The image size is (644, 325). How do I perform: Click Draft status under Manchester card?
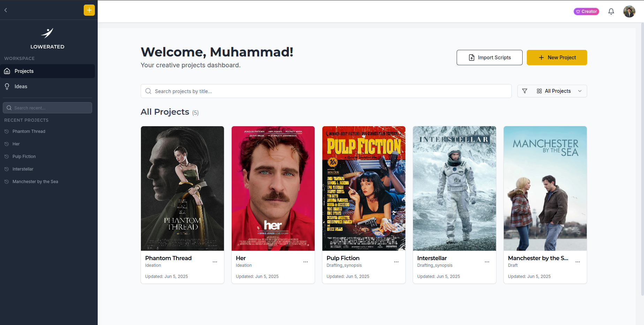click(513, 265)
